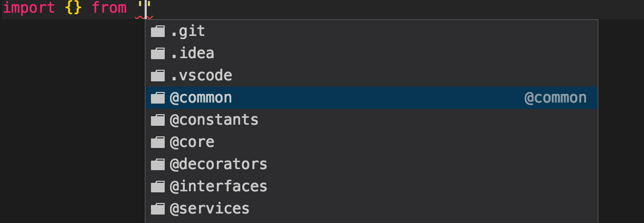Select @constants from autocomplete list
This screenshot has width=644, height=223.
(372, 120)
